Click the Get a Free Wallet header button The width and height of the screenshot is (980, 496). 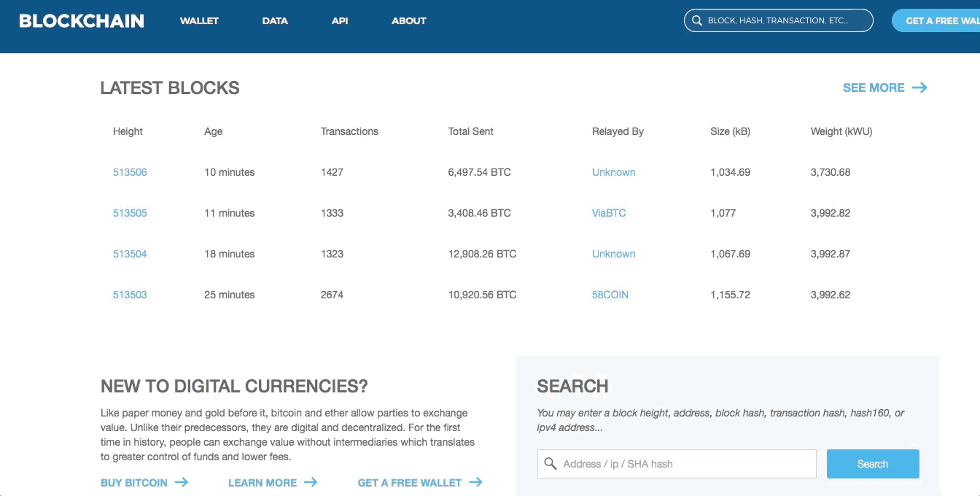[x=936, y=20]
